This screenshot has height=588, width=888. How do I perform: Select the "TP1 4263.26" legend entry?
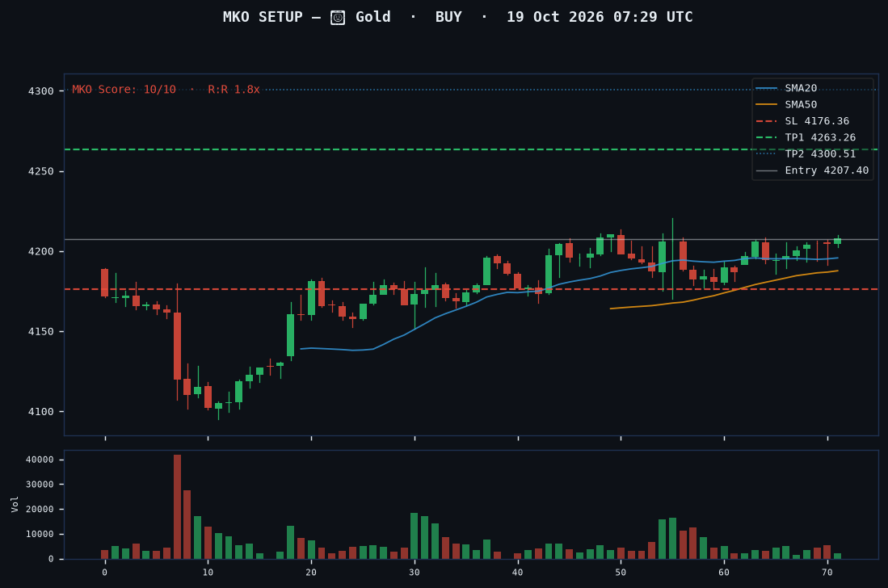coord(820,137)
